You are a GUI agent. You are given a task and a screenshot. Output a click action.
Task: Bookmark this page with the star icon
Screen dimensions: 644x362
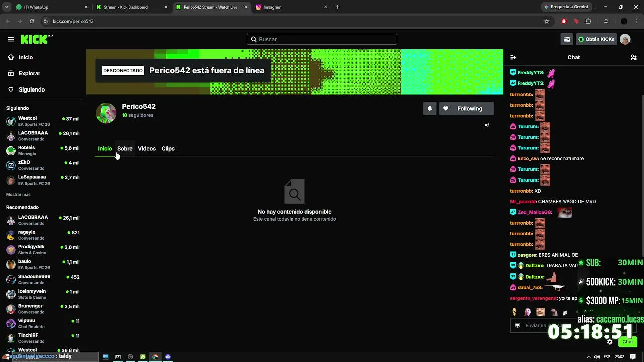pos(547,21)
